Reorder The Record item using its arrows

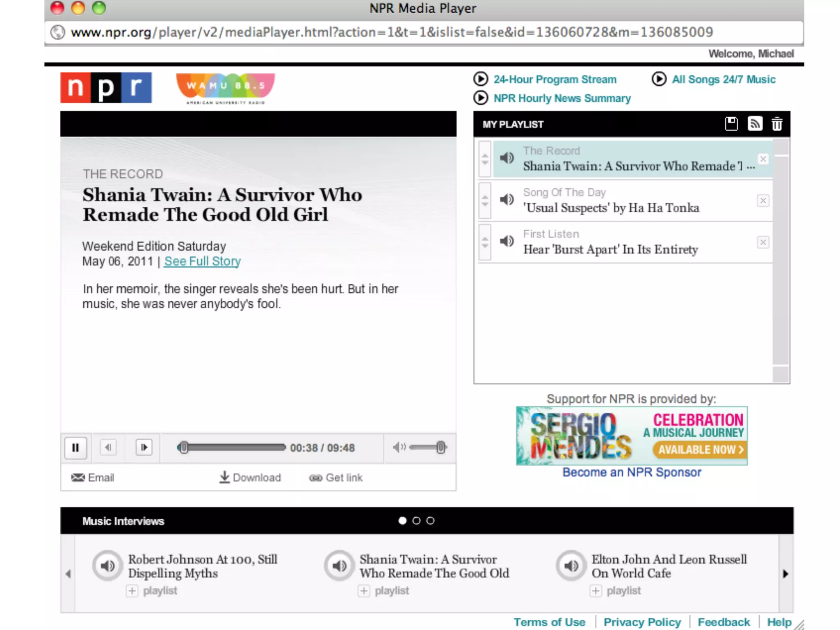tap(485, 159)
